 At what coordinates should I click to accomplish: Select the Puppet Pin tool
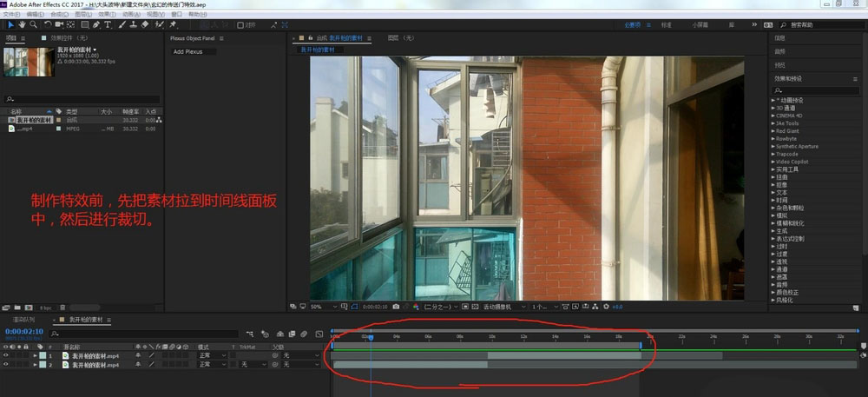click(173, 25)
